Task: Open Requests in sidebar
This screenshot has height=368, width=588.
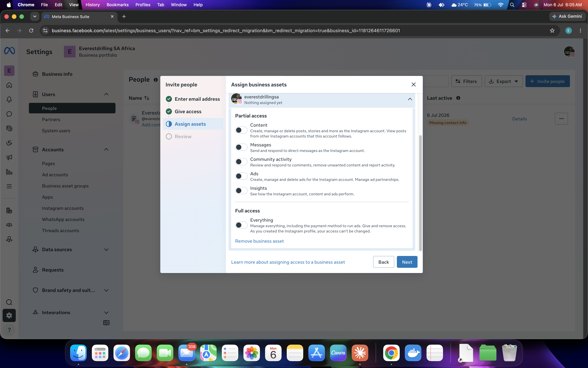Action: (x=53, y=270)
